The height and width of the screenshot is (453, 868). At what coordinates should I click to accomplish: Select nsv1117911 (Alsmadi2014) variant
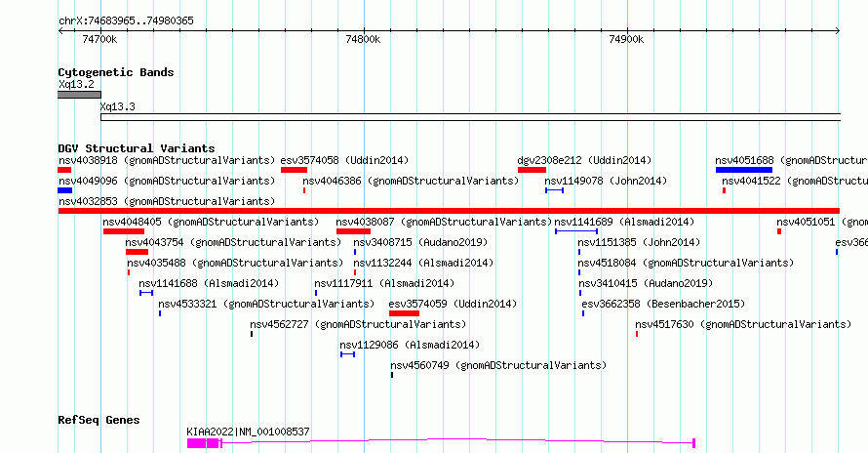pos(384,284)
